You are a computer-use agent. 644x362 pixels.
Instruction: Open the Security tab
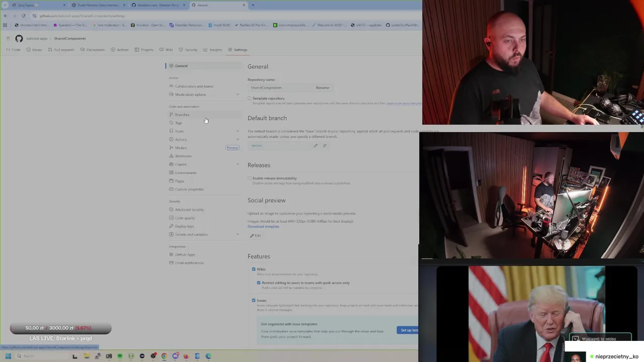[x=188, y=50]
